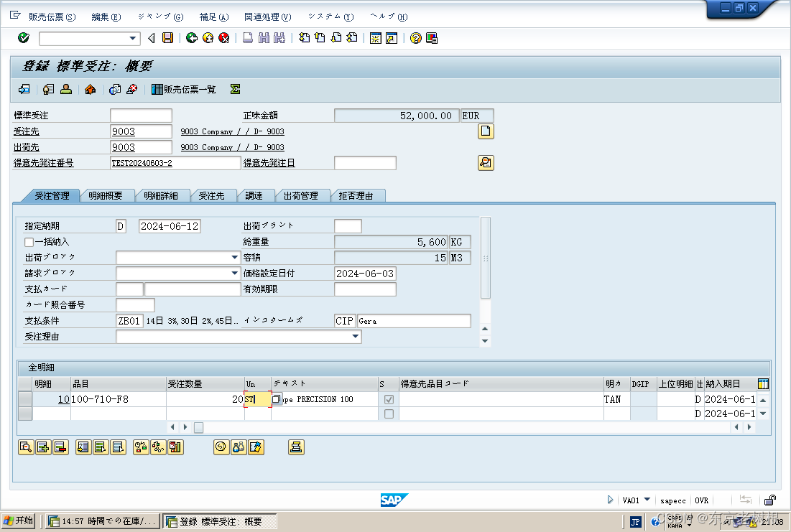Click the header output preview house icon
Screen dimensions: 791x532
(91, 89)
